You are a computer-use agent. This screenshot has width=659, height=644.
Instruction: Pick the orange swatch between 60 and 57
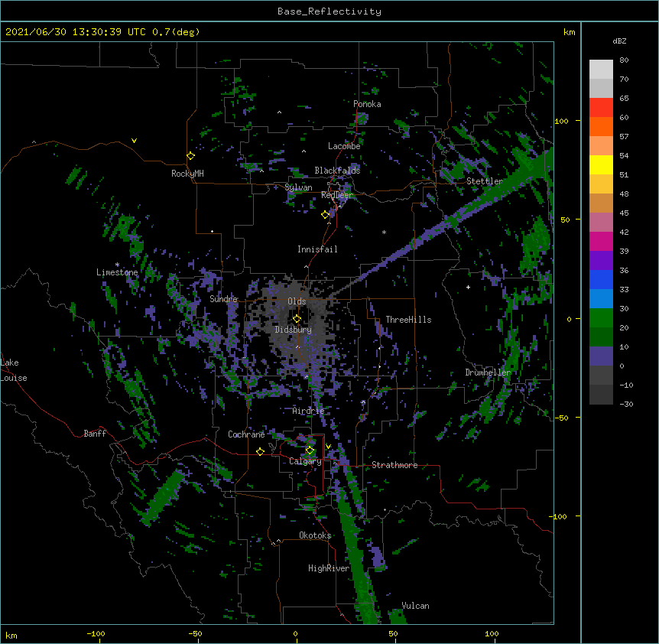[x=601, y=127]
